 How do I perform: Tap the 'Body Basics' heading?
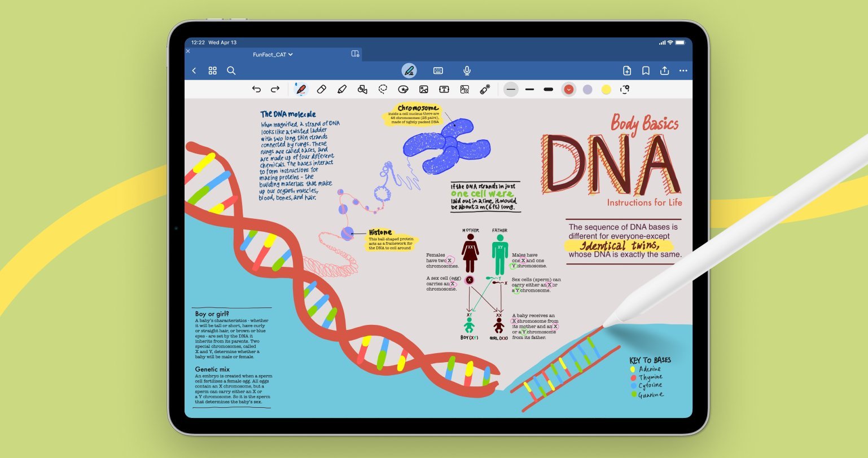pyautogui.click(x=645, y=122)
